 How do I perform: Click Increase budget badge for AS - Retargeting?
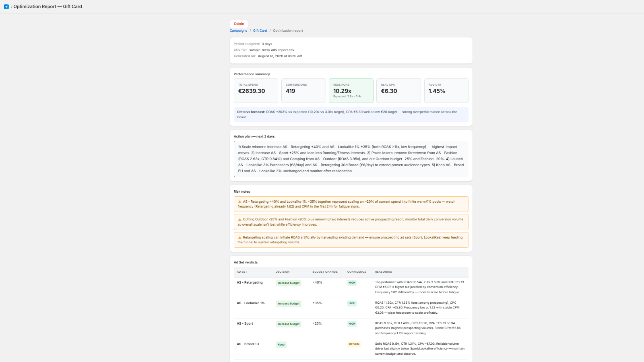(x=289, y=283)
